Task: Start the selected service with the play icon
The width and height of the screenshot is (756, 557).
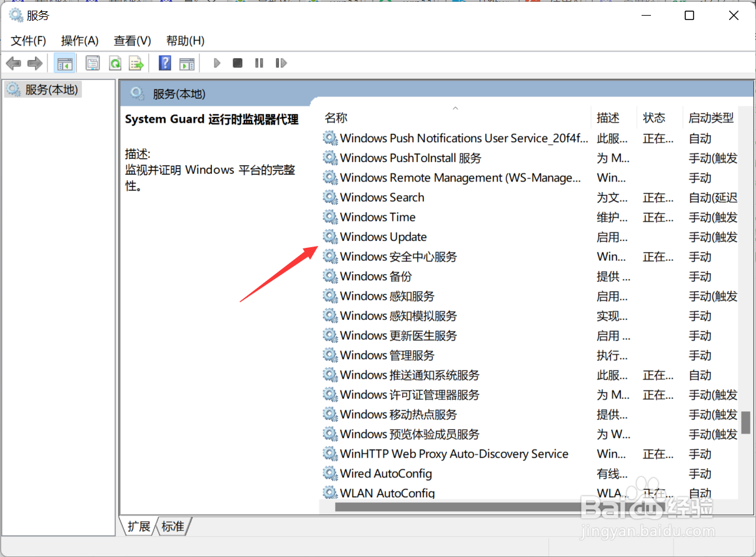Action: 217,63
